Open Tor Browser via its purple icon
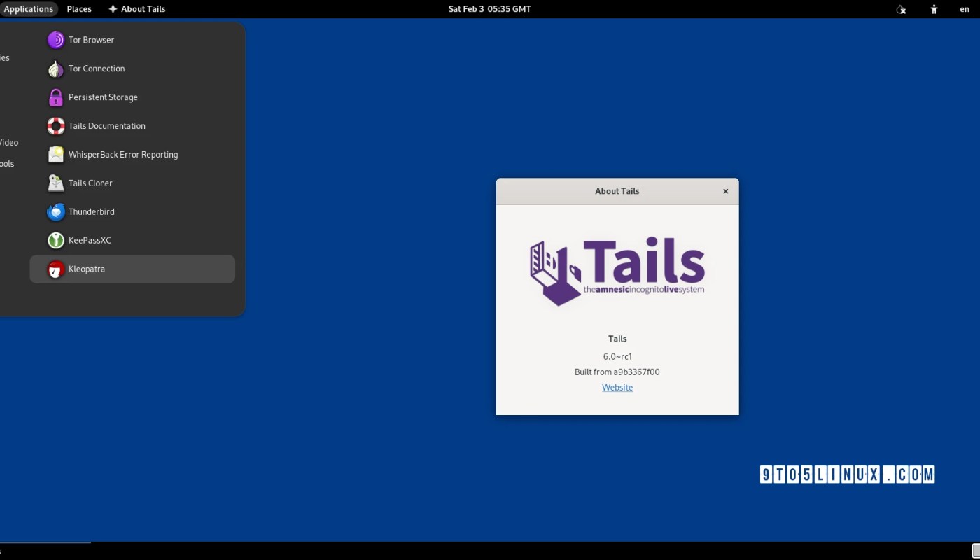This screenshot has height=560, width=980. (56, 40)
